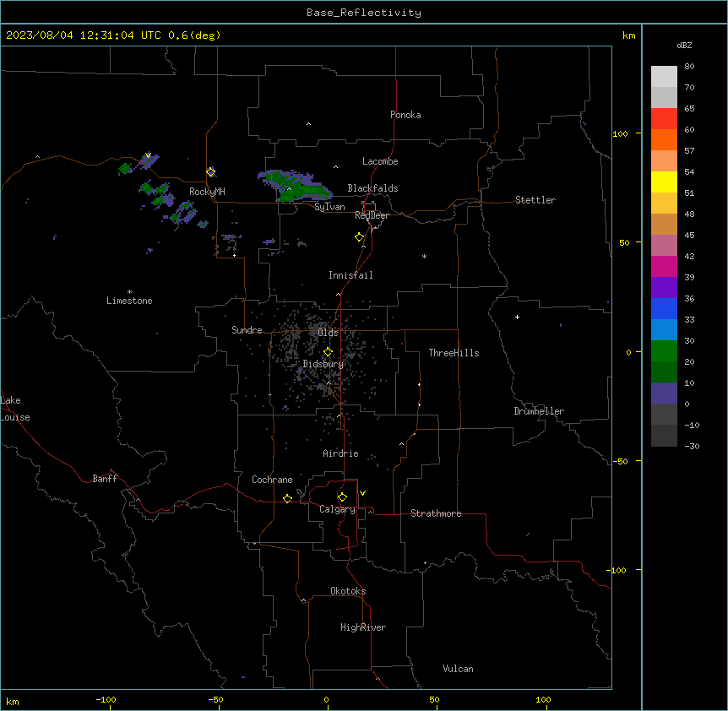Click the Base_Reflectivity title
The width and height of the screenshot is (728, 711).
coord(364,13)
